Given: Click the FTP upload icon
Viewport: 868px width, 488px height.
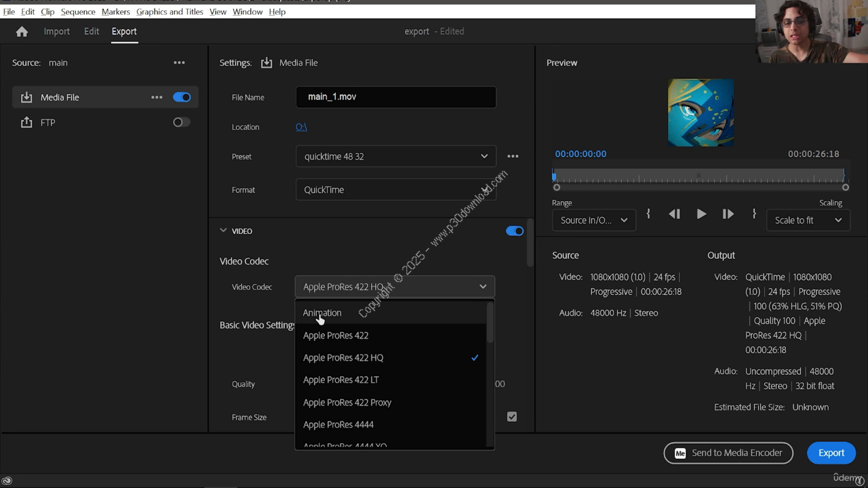Looking at the screenshot, I should click(26, 122).
